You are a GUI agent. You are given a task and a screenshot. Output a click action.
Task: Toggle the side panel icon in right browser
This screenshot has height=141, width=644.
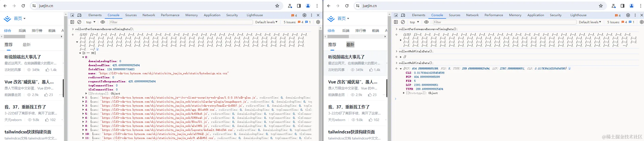(623, 6)
